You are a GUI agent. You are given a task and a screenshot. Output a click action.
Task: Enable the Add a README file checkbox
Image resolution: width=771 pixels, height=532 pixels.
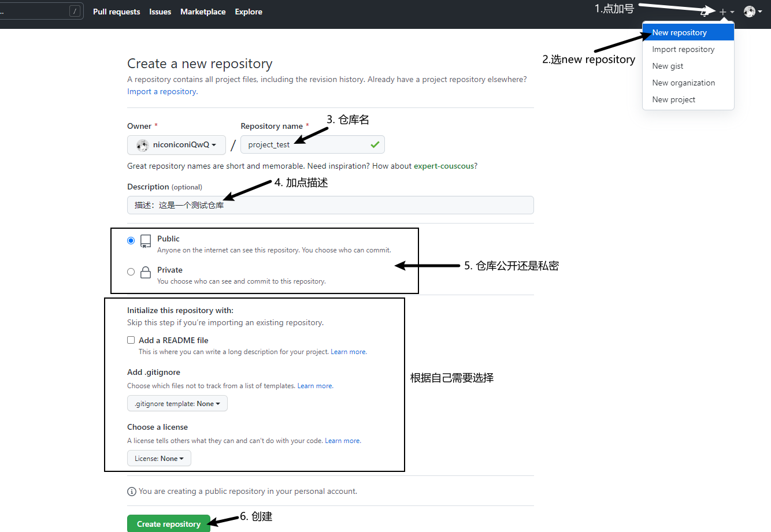point(131,340)
